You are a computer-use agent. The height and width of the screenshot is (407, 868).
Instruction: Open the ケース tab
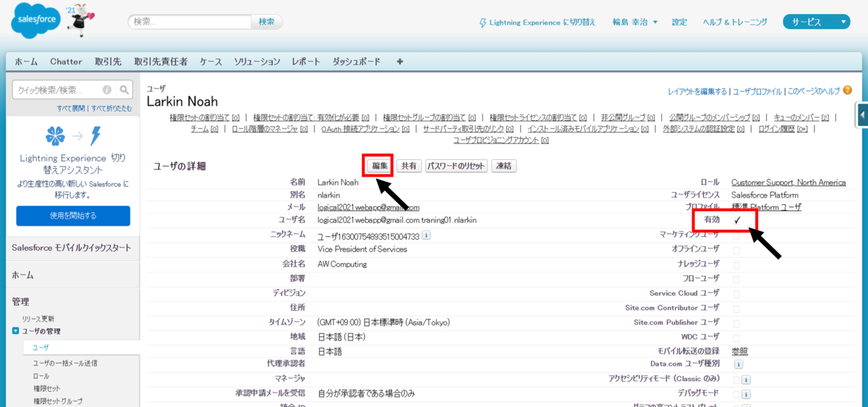(x=211, y=62)
